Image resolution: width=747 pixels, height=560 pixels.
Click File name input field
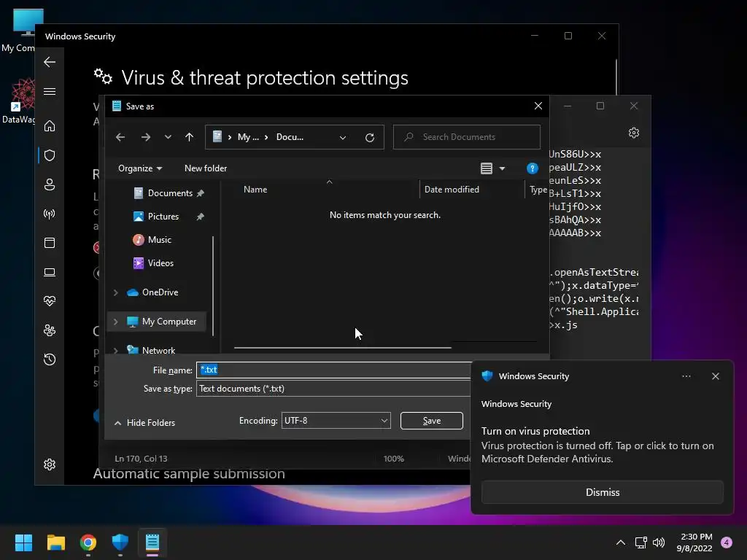click(333, 370)
